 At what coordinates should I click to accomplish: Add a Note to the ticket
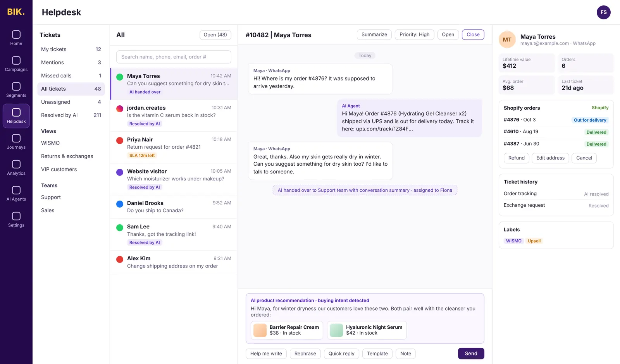(406, 354)
